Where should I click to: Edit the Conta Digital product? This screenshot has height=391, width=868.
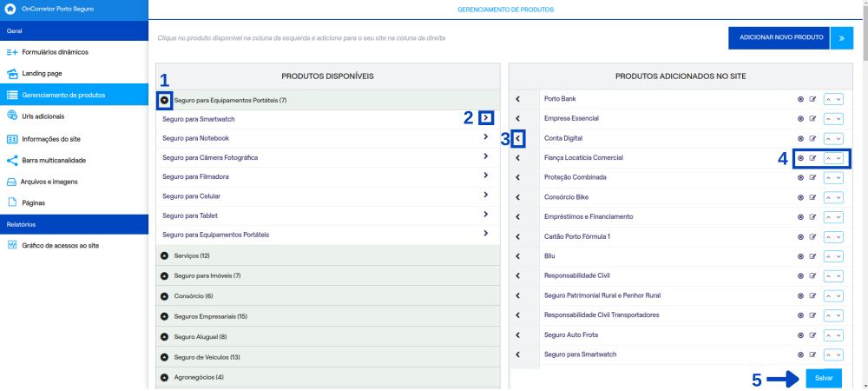tap(812, 138)
